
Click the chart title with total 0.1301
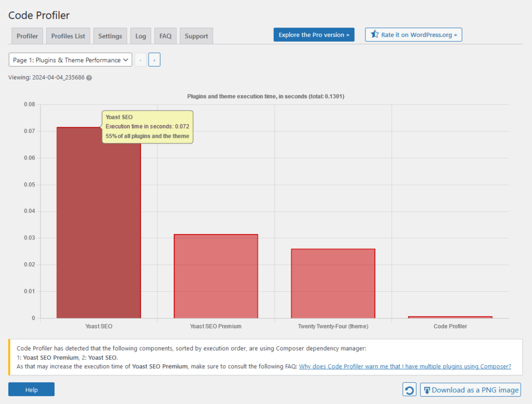click(x=265, y=97)
